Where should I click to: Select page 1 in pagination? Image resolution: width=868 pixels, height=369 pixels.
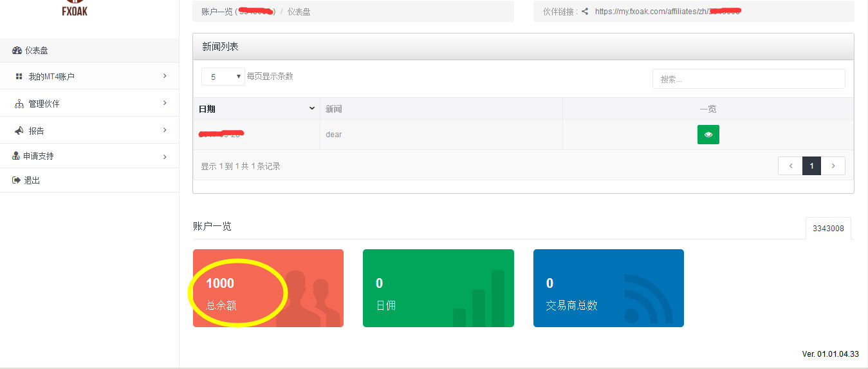click(812, 166)
